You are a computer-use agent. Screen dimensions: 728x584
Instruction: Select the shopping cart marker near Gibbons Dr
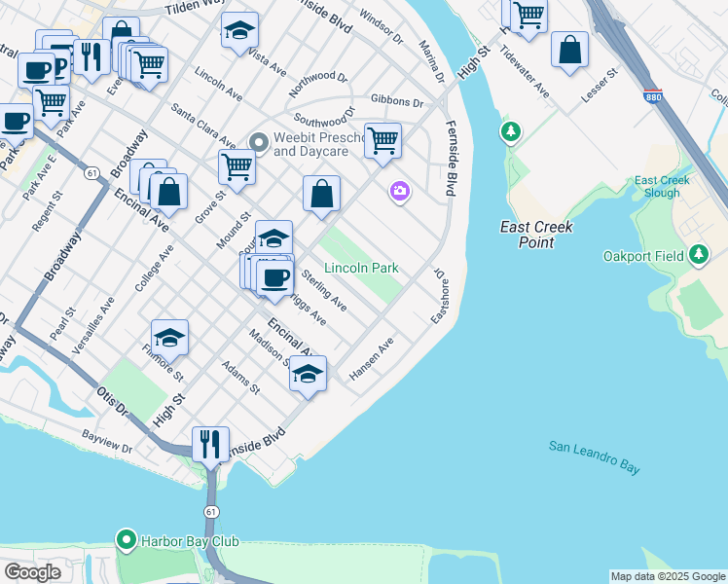[382, 140]
